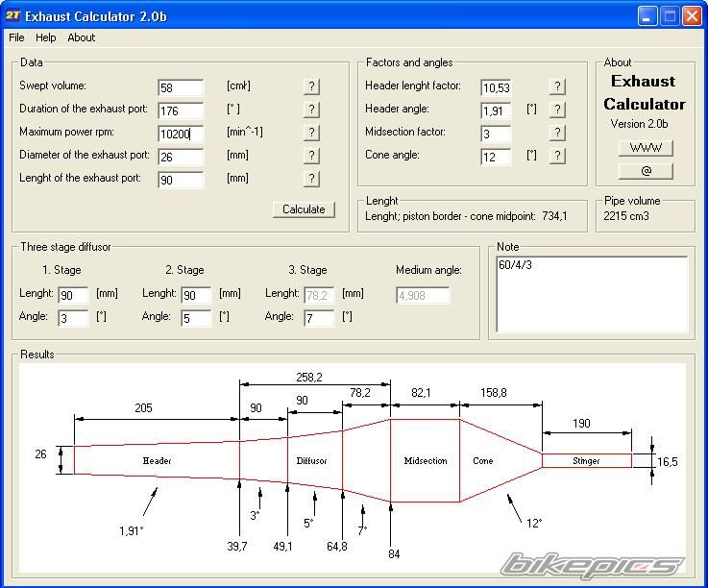
Task: Focus the Header lenght factor field
Action: coord(496,87)
